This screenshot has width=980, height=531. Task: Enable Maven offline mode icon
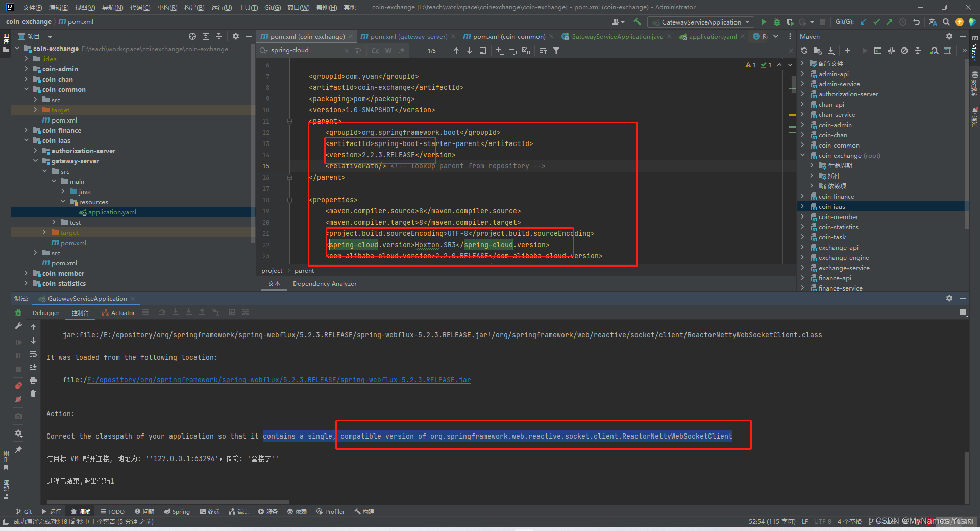tap(904, 51)
